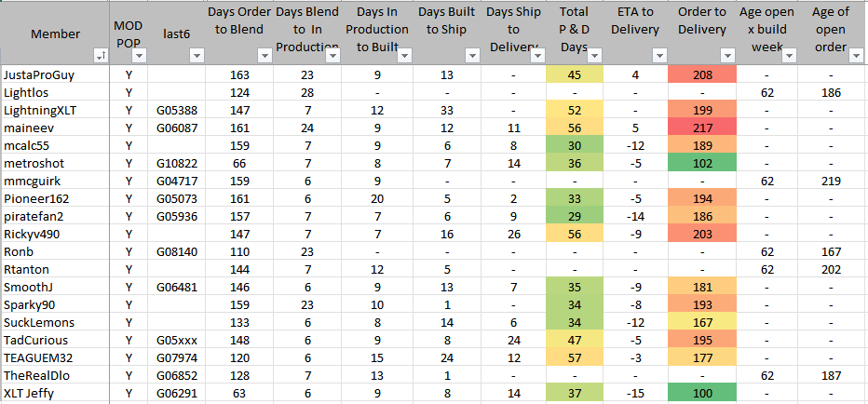Viewport: 868px width, 404px height.
Task: Select the TEAGUEM32 member cell
Action: 54,357
